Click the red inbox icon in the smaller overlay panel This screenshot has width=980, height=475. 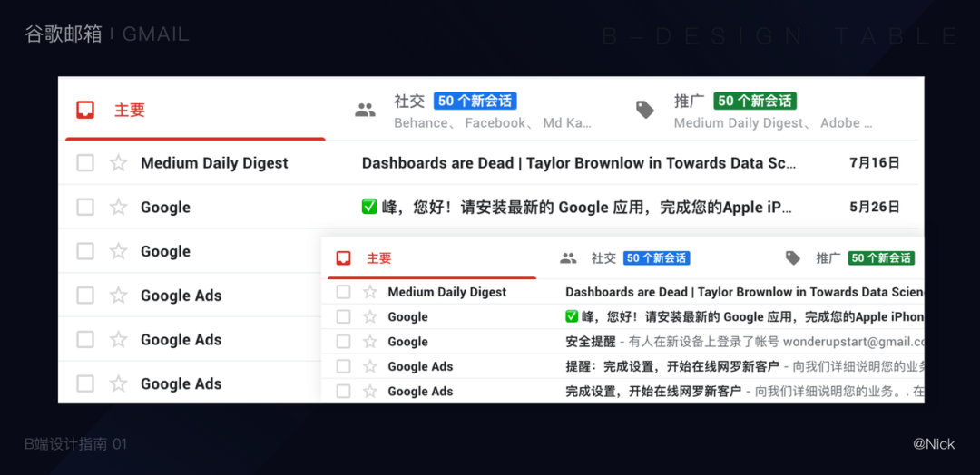[343, 257]
